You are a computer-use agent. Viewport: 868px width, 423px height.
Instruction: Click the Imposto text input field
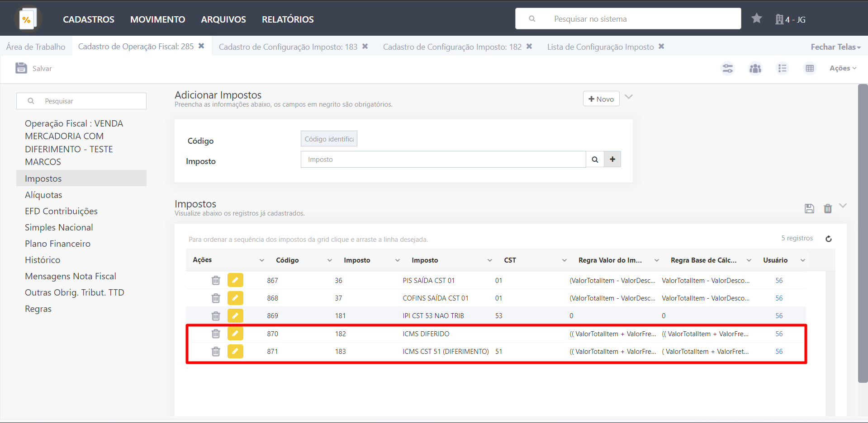tap(443, 160)
